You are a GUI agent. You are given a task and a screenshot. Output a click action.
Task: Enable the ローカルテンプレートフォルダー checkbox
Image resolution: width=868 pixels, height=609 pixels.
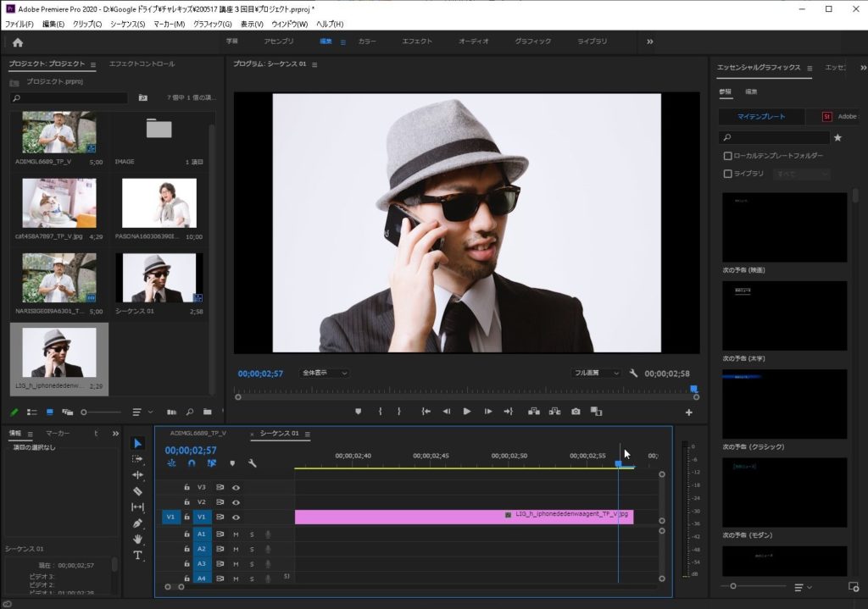pyautogui.click(x=727, y=156)
